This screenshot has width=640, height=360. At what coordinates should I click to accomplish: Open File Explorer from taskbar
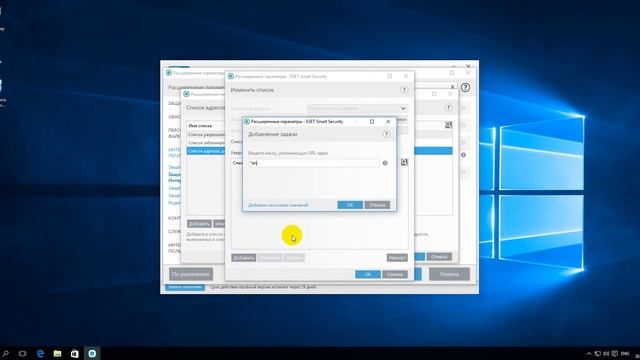tap(57, 353)
